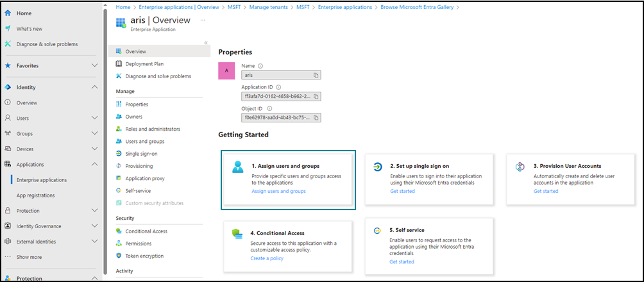644x282 pixels.
Task: Expand the Users chevron in sidebar
Action: tap(94, 118)
